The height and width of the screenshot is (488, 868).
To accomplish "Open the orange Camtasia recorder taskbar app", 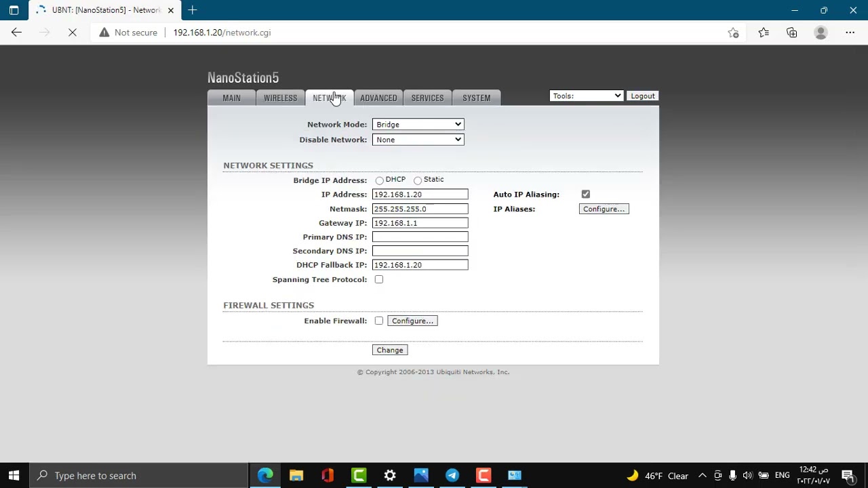I will [484, 475].
